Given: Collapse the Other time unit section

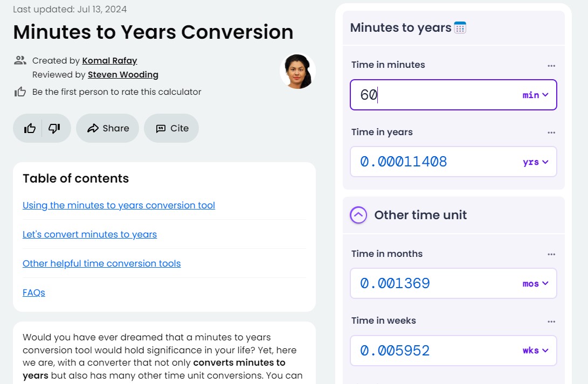Looking at the screenshot, I should point(358,215).
